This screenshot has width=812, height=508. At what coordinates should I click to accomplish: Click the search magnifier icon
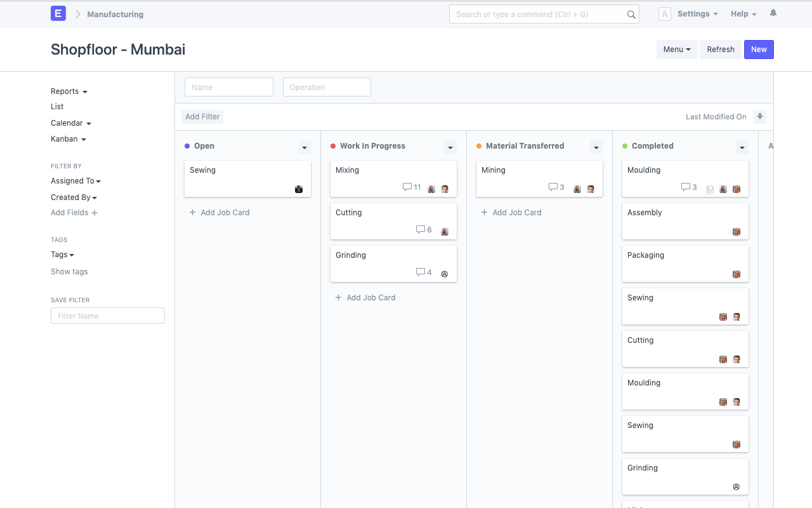coord(631,15)
